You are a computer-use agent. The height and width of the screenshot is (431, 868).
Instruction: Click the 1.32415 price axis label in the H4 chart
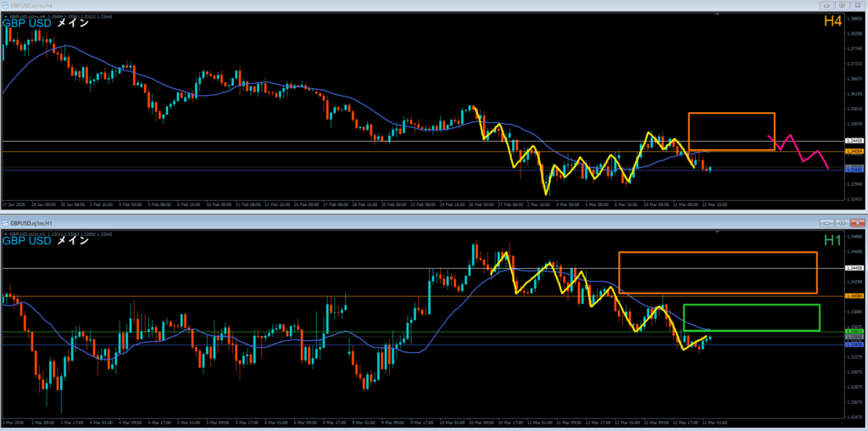854,199
